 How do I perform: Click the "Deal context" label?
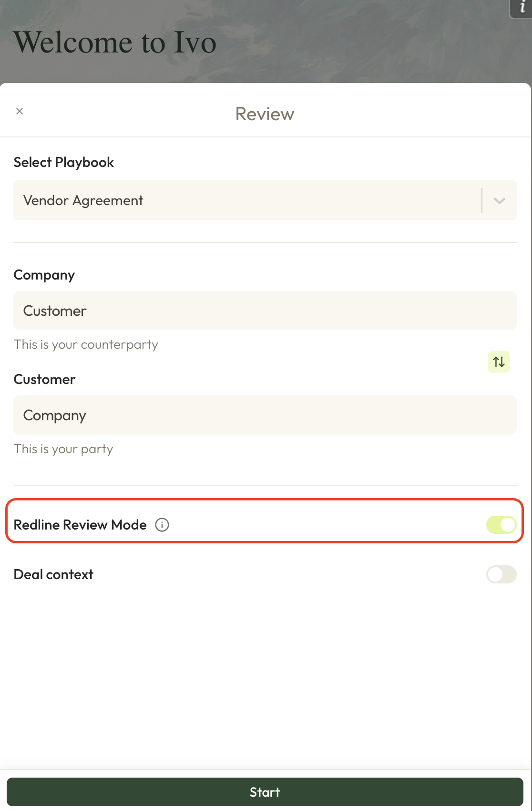click(x=53, y=574)
